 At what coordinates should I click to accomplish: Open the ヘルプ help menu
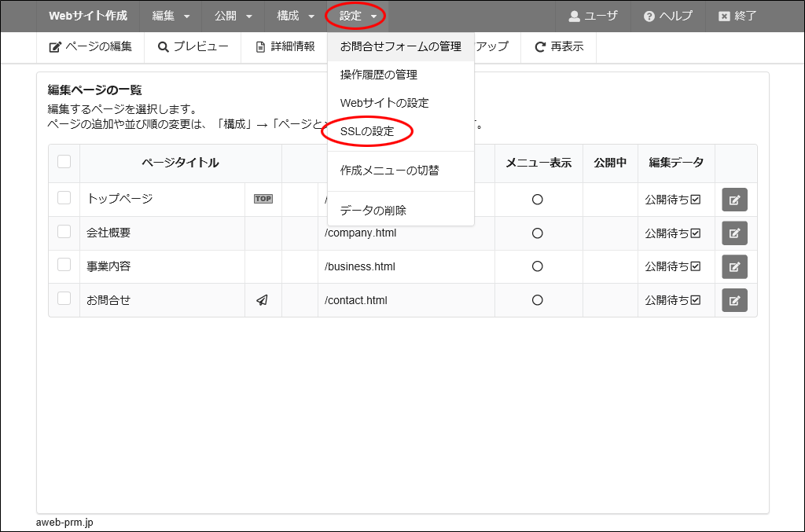click(667, 16)
